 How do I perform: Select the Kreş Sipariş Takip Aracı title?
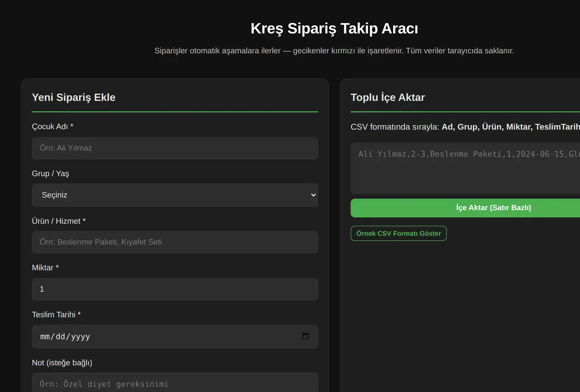coord(334,29)
